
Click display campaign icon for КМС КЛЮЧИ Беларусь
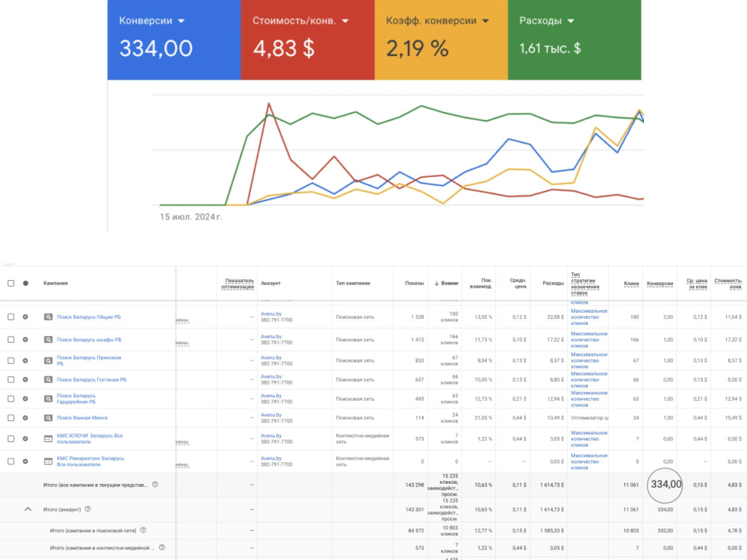[48, 438]
